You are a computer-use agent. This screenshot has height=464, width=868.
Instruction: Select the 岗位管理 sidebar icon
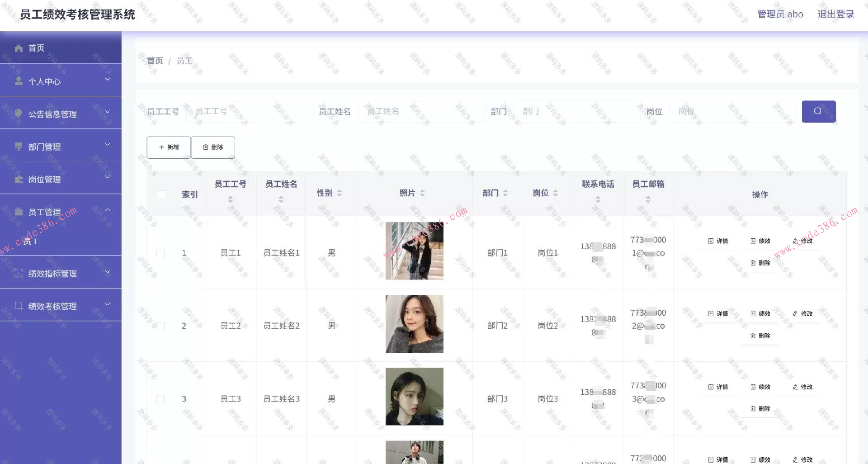[19, 179]
